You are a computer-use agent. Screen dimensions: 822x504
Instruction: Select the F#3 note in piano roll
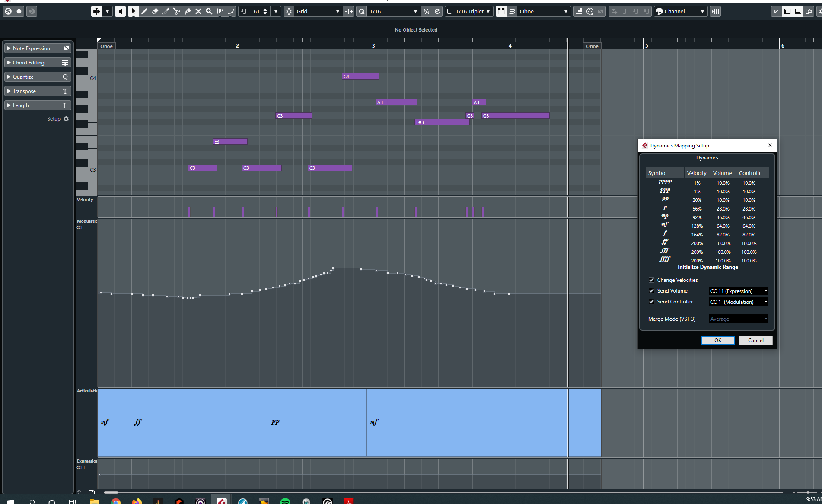point(442,122)
